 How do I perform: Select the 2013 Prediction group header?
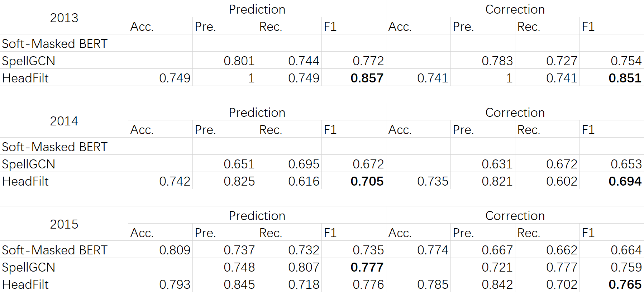coord(257,9)
